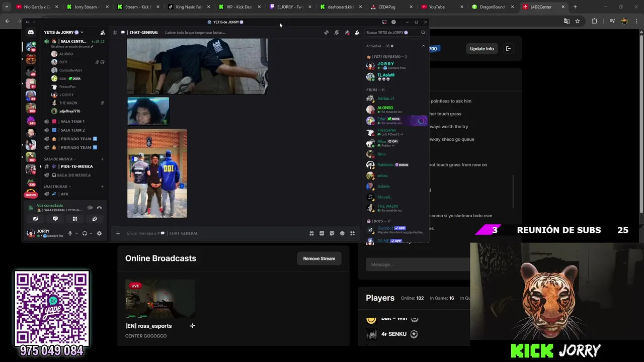The height and width of the screenshot is (362, 644).
Task: Open activities button in voice panel
Action: 75,219
